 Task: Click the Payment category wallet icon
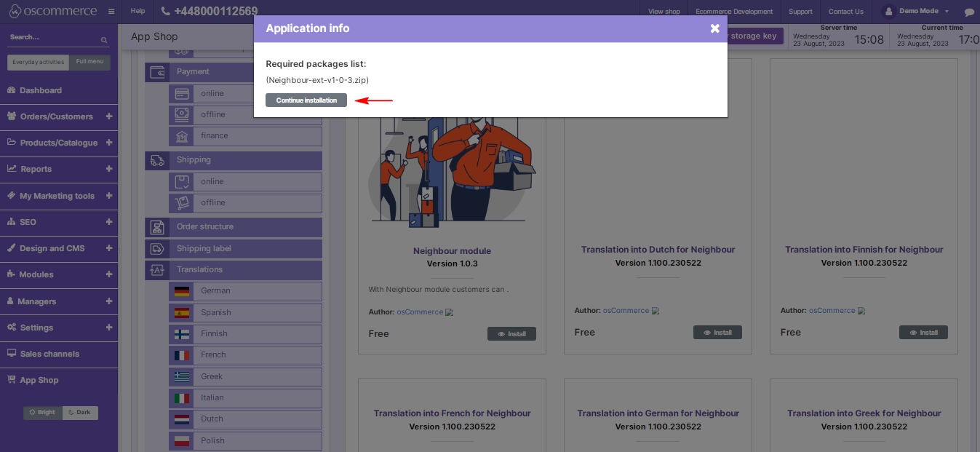point(156,72)
